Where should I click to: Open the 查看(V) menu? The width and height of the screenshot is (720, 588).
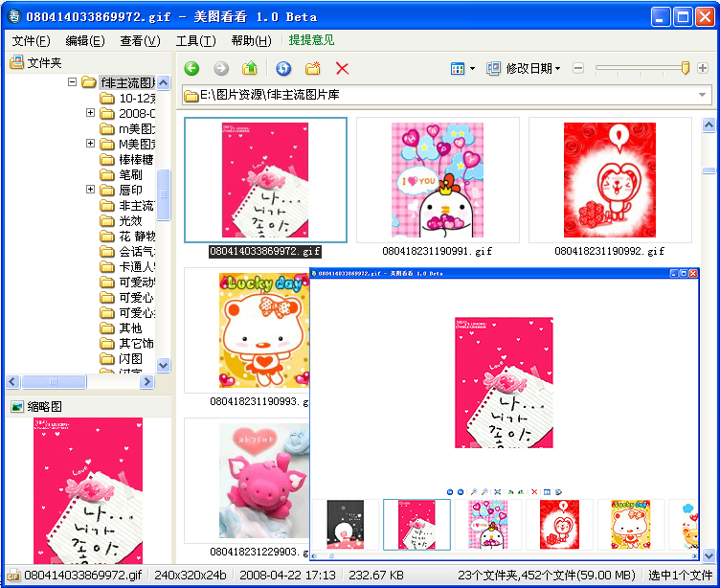(140, 41)
